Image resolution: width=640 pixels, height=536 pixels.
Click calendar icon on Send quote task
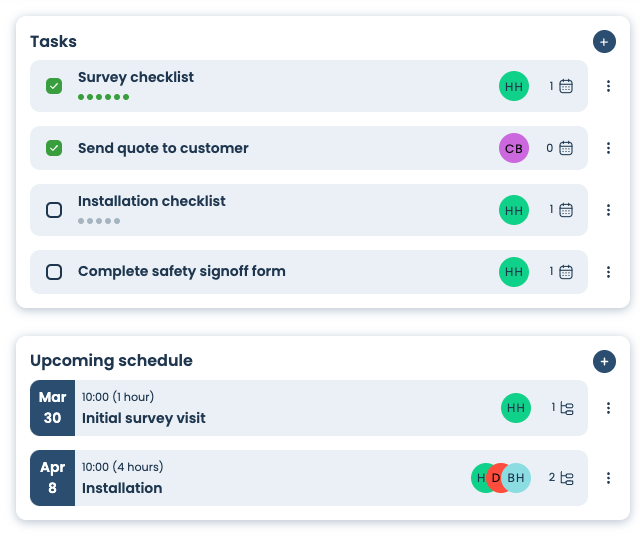click(566, 148)
